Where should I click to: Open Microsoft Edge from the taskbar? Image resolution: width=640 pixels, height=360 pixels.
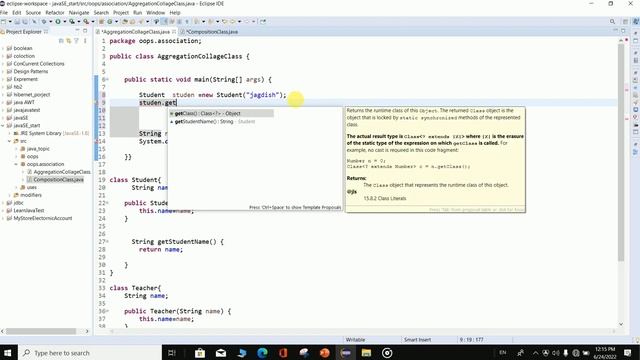(262, 353)
